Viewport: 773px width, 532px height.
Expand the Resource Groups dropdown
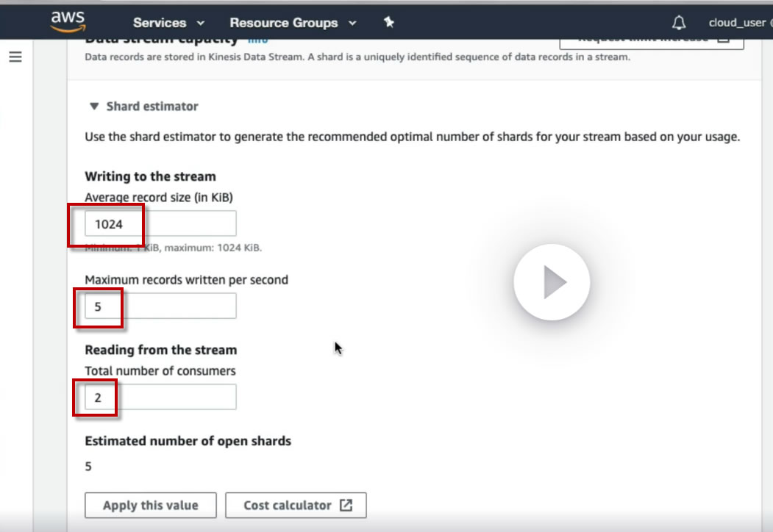coord(293,23)
